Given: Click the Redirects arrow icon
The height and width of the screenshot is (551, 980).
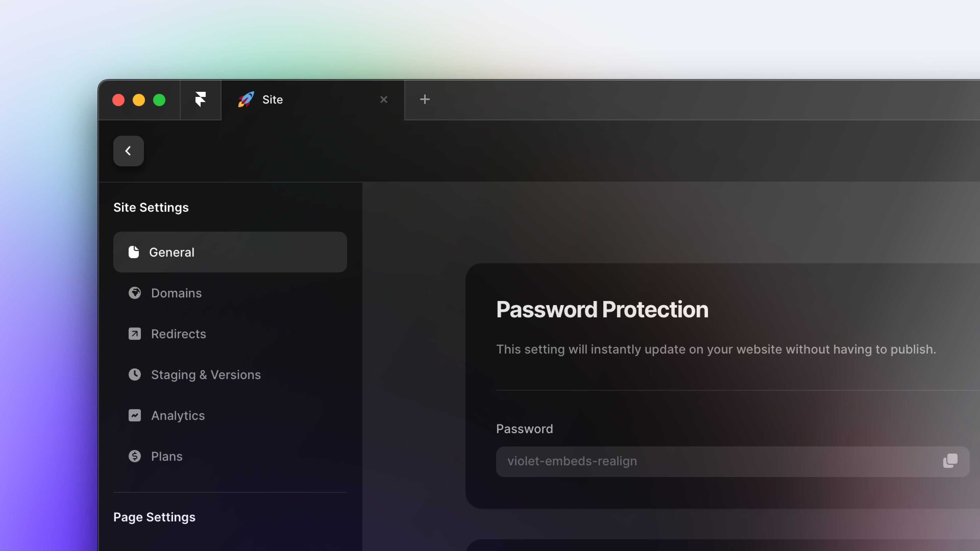Looking at the screenshot, I should pos(134,333).
